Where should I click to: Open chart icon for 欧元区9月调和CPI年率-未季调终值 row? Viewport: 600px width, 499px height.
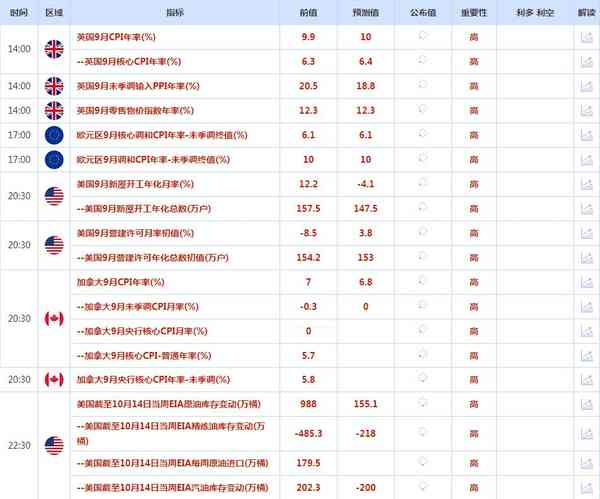coord(586,160)
